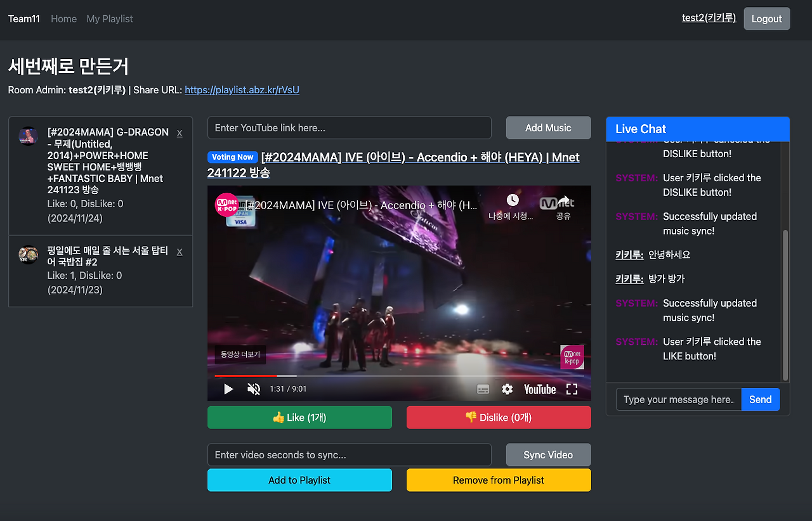The height and width of the screenshot is (521, 812).
Task: Click the share arrow icon in video
Action: point(563,200)
